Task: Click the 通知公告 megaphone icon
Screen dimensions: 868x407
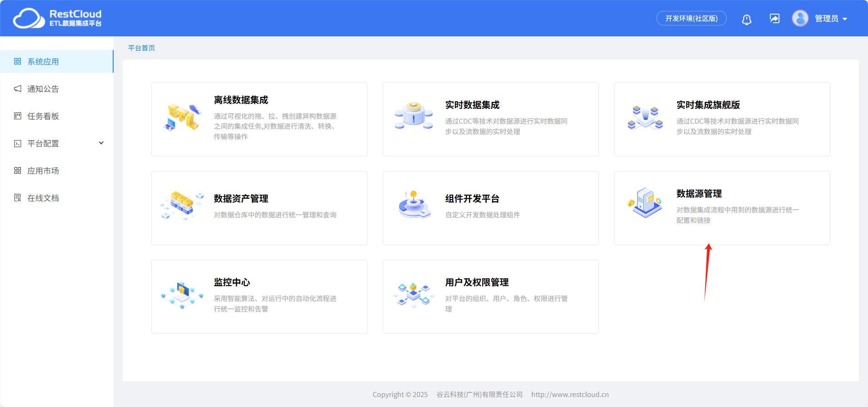Action: [x=18, y=89]
